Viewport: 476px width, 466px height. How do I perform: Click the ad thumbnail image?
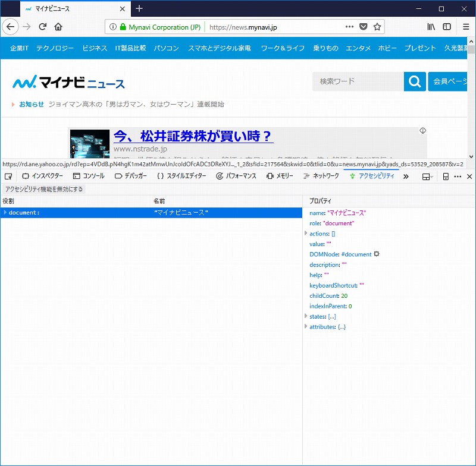pos(90,144)
